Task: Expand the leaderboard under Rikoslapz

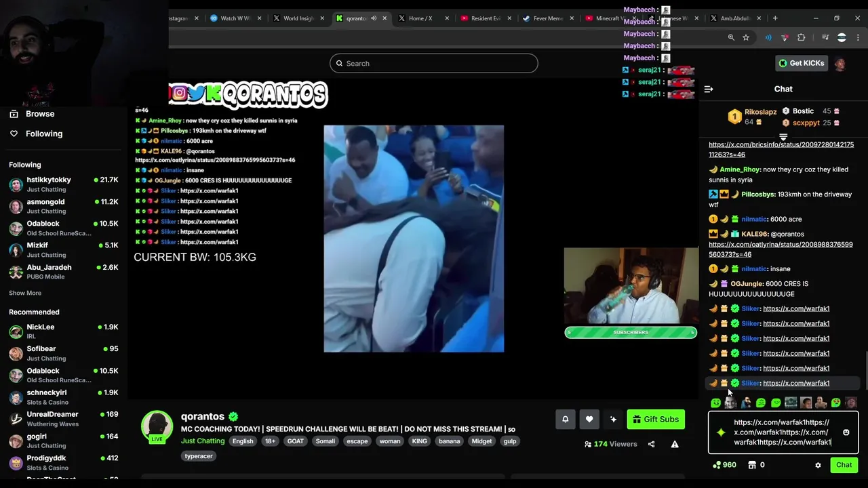Action: 783,138
